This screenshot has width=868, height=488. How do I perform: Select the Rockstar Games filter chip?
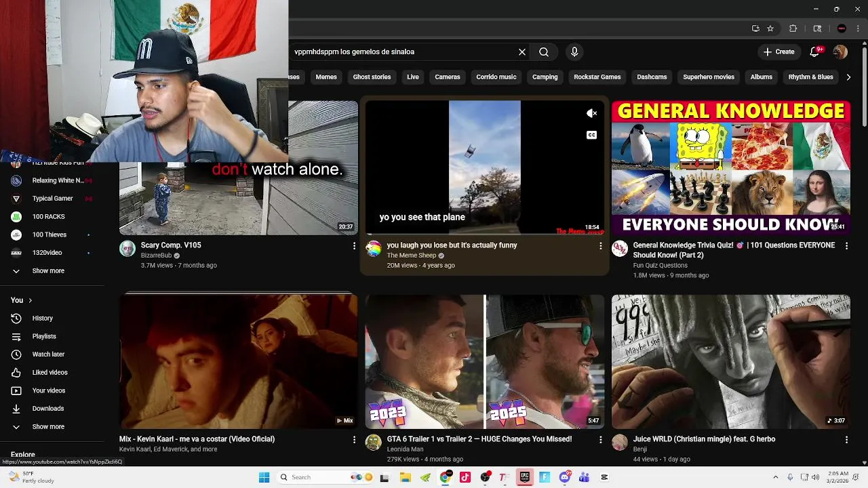(597, 77)
